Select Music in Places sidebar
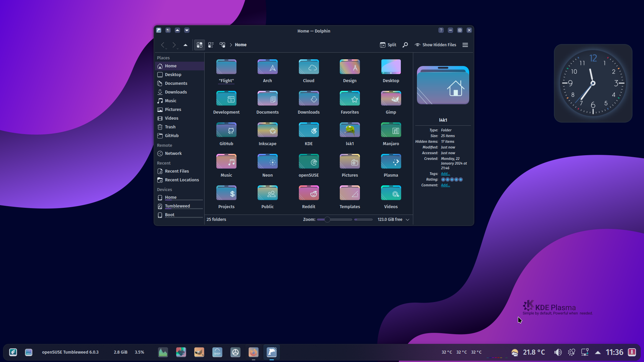The height and width of the screenshot is (362, 644). 179,101
